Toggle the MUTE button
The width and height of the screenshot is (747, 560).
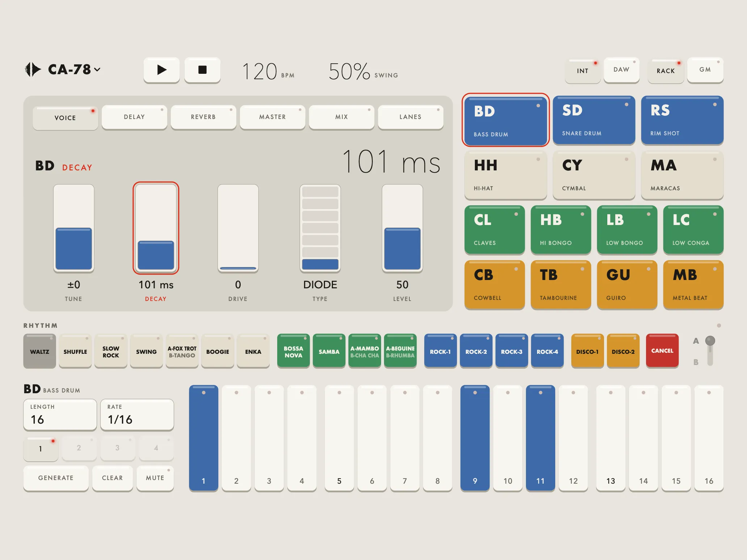point(155,478)
